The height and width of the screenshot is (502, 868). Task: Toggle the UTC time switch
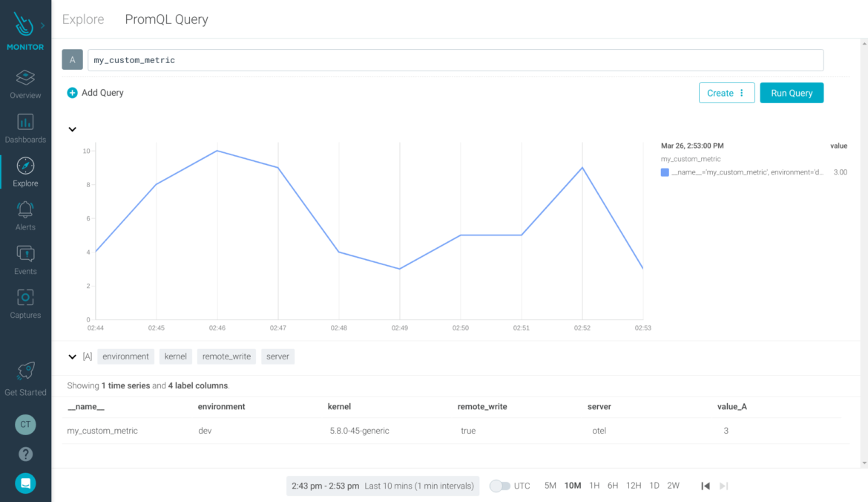click(x=499, y=485)
